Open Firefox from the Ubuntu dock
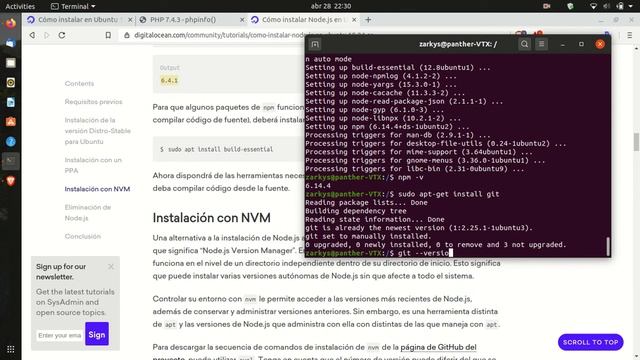640x360 pixels. tap(11, 23)
